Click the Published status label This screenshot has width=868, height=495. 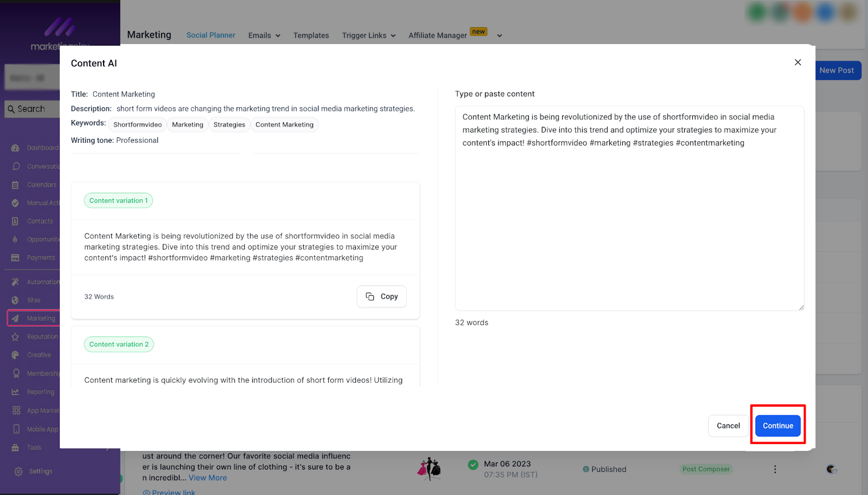pos(609,469)
